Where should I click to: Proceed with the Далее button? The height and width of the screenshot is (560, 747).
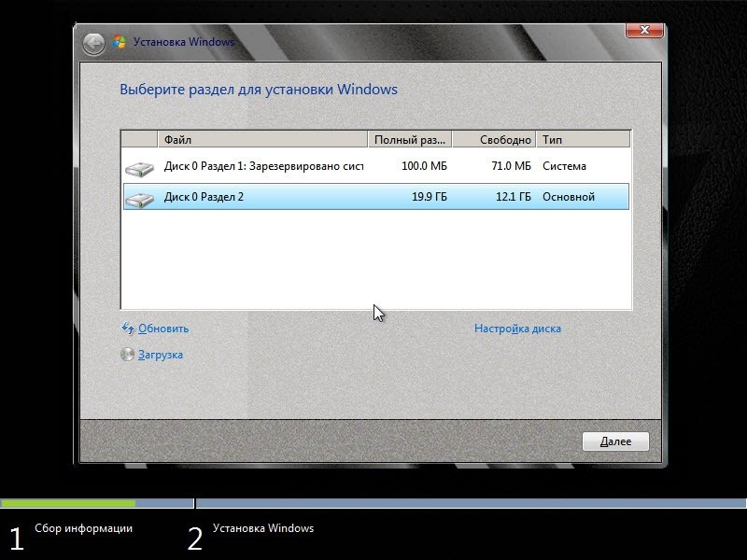point(615,441)
